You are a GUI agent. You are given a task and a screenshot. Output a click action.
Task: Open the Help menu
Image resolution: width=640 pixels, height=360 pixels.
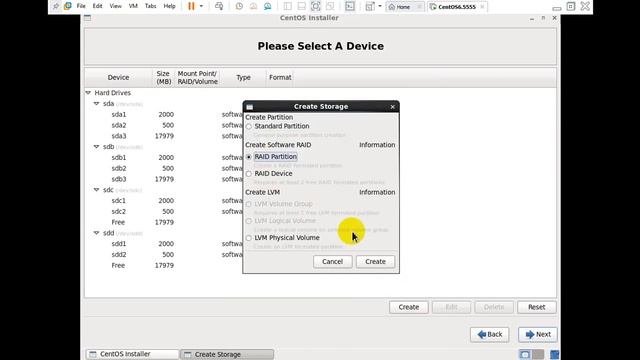169,6
